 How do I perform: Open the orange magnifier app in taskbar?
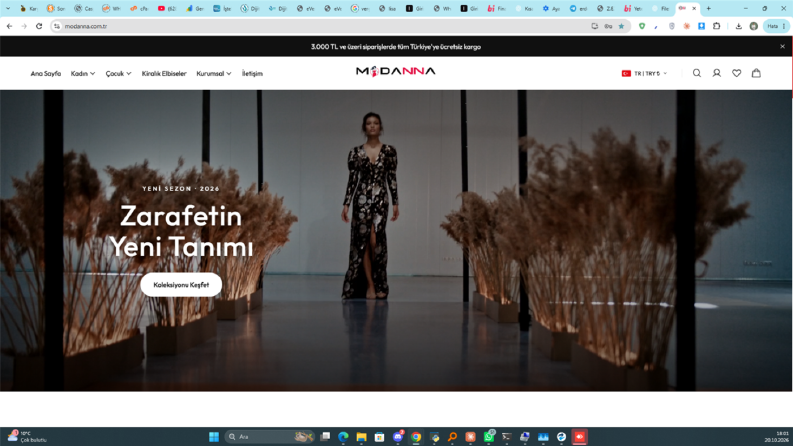coord(452,437)
